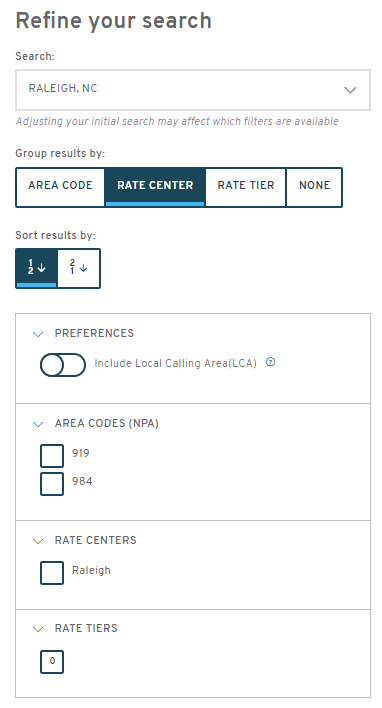Collapse the AREA CODES (NPA) section

point(38,424)
